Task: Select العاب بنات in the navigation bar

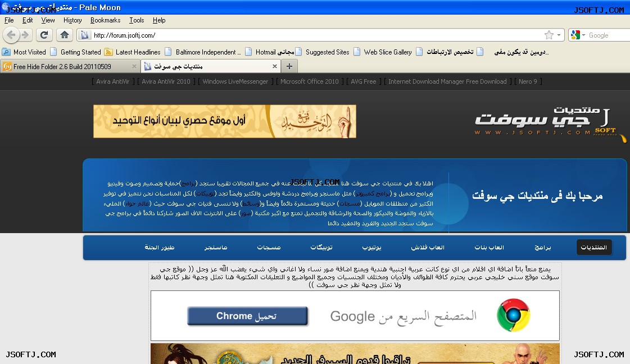Action: coord(489,247)
